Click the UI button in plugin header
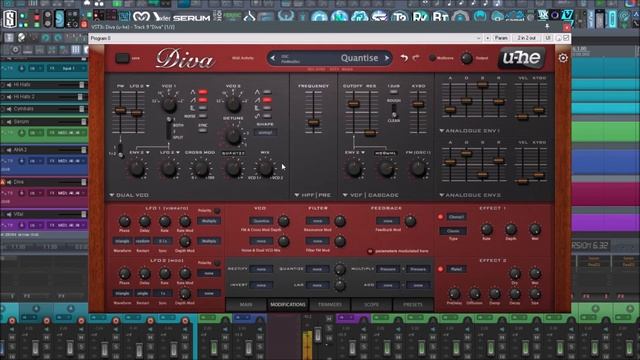 coord(548,38)
